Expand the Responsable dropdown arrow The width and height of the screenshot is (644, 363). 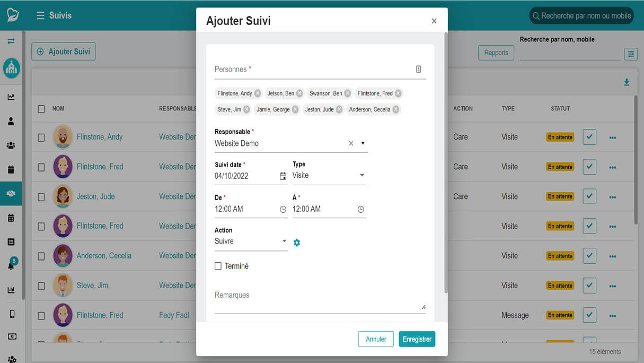(x=363, y=143)
